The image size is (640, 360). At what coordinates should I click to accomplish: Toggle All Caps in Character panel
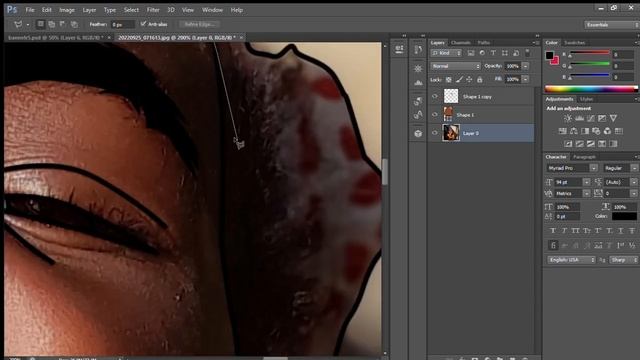click(576, 231)
